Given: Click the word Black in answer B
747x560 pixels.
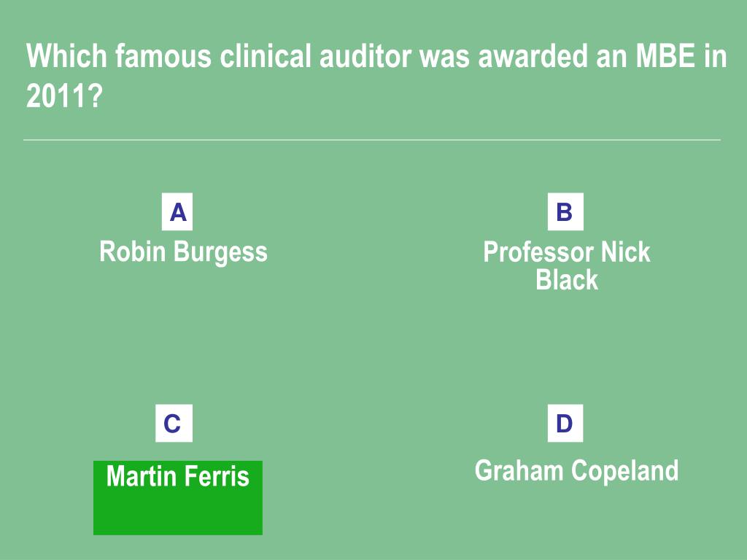Looking at the screenshot, I should click(x=566, y=279).
